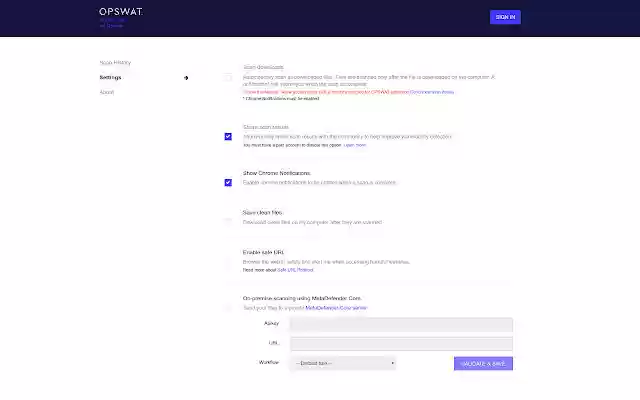Click the SIGN IN button
This screenshot has width=640, height=400.
[x=505, y=17]
